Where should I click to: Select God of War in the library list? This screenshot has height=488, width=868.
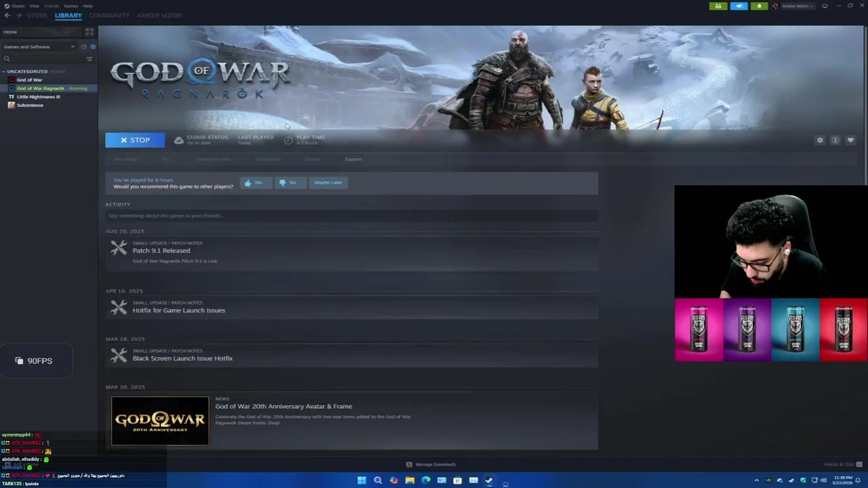(x=29, y=80)
